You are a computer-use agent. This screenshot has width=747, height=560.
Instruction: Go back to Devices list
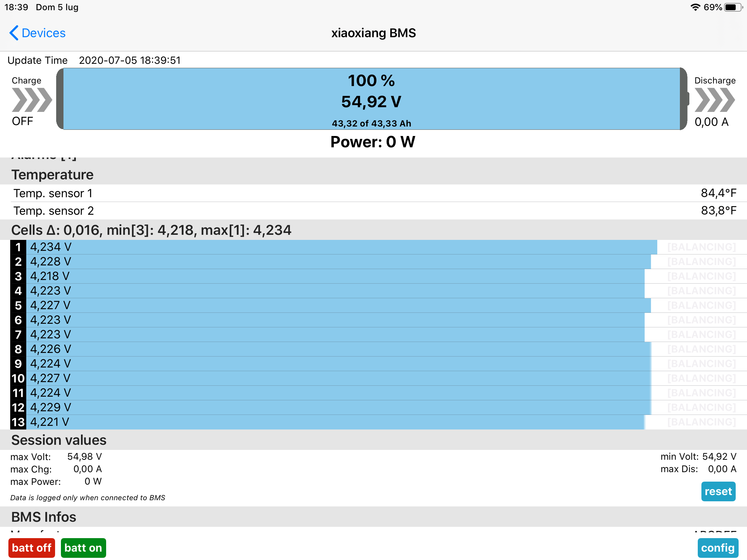[x=37, y=33]
